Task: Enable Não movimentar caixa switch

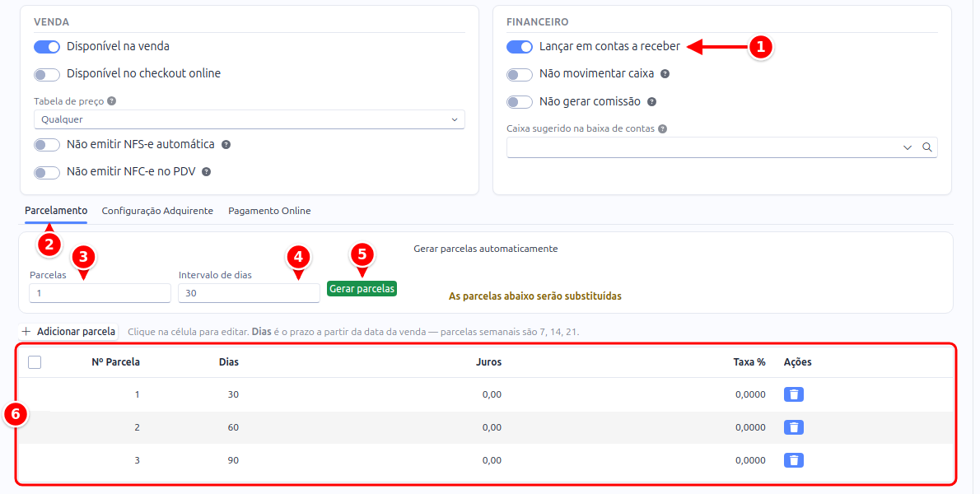Action: pos(520,74)
